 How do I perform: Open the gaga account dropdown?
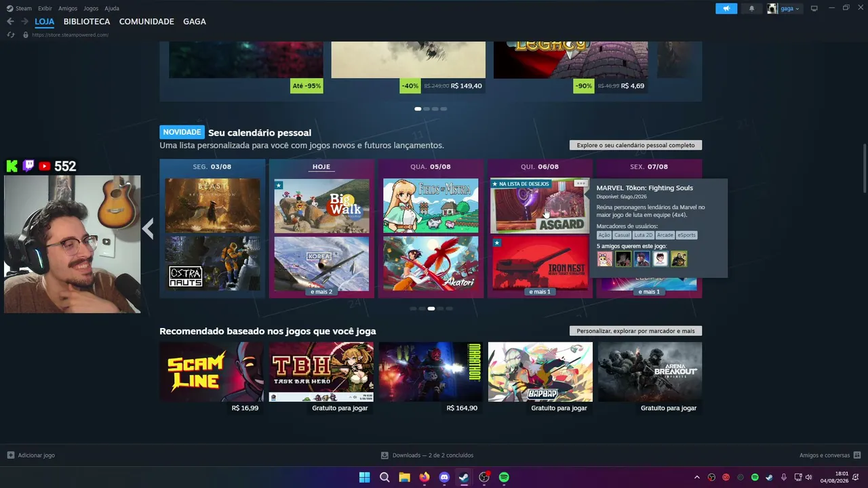pos(790,8)
